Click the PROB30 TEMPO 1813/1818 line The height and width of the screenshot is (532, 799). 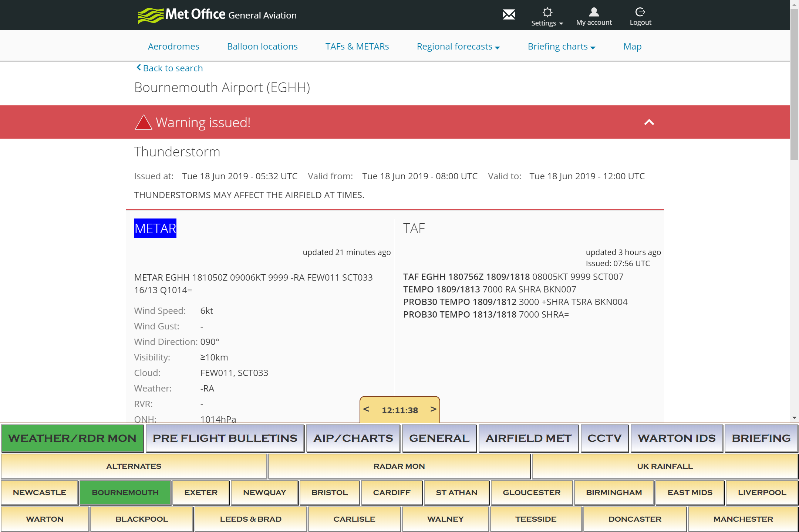point(486,315)
